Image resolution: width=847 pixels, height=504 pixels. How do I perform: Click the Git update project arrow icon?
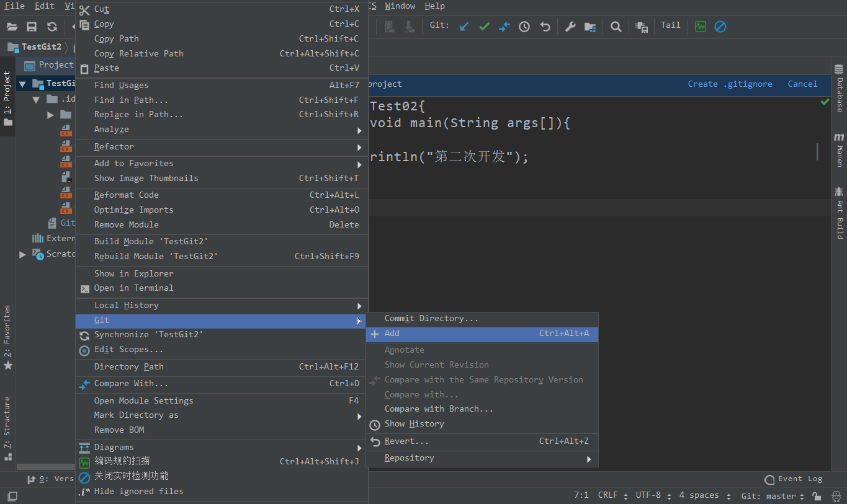pyautogui.click(x=464, y=27)
